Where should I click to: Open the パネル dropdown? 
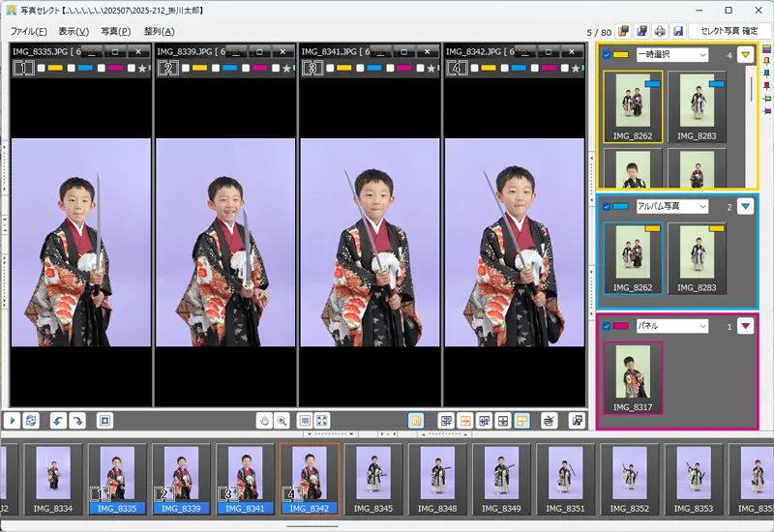click(x=672, y=326)
